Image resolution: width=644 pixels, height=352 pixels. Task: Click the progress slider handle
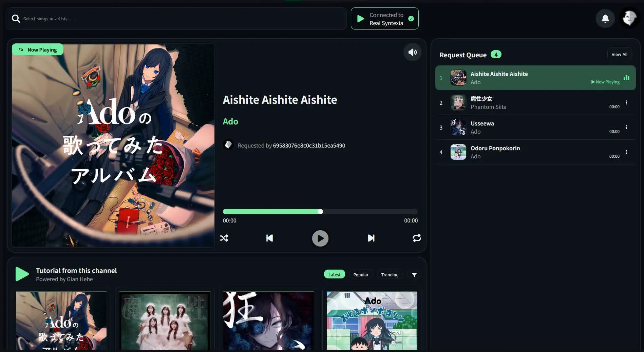click(320, 212)
